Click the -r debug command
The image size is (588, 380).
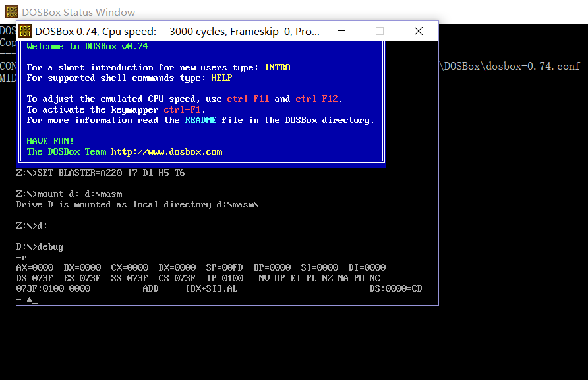[x=21, y=258]
